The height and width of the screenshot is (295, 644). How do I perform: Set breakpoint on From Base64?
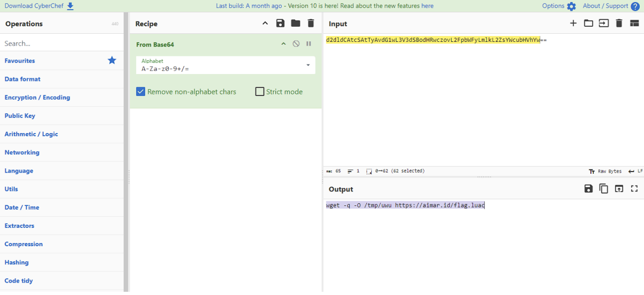tap(309, 44)
